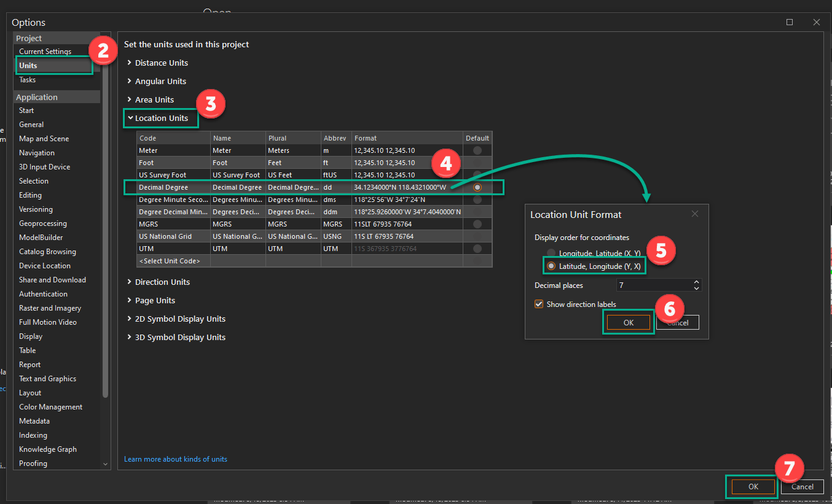Open the Map and Scene settings

coord(44,138)
